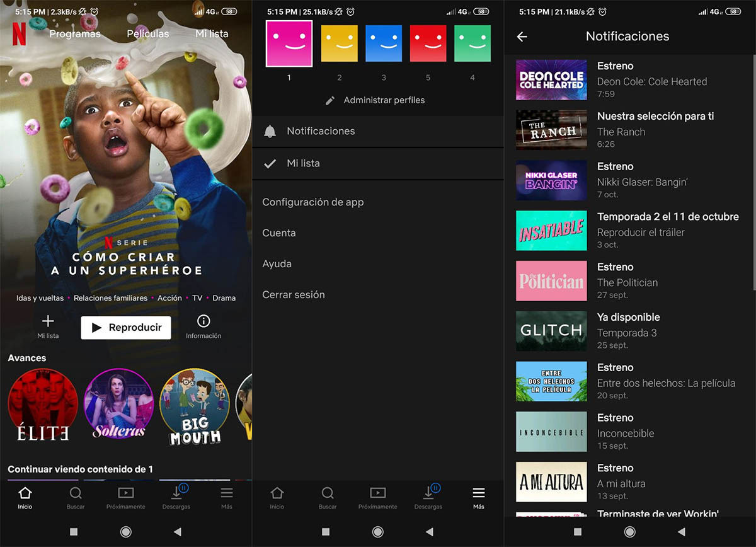Tap Inicio home icon in left screen nav
Screen dimensions: 756x547
pos(25,498)
